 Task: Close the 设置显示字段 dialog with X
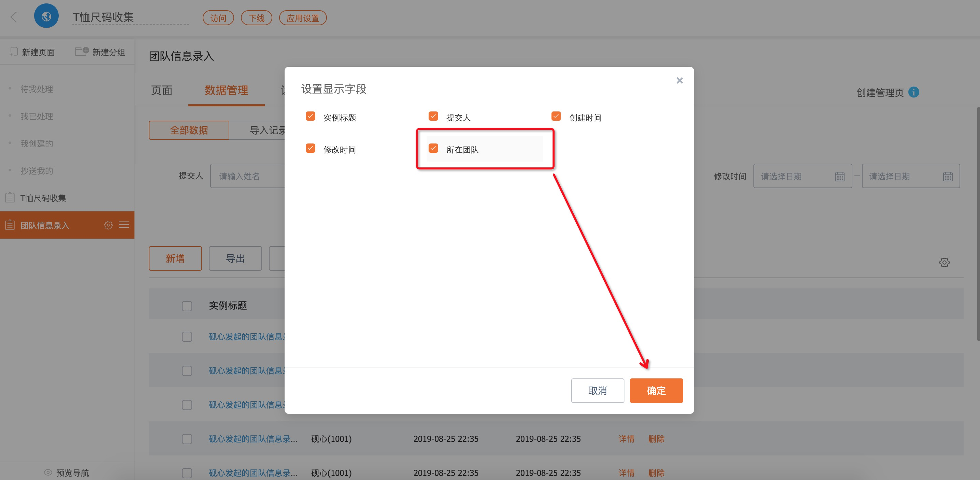[679, 80]
